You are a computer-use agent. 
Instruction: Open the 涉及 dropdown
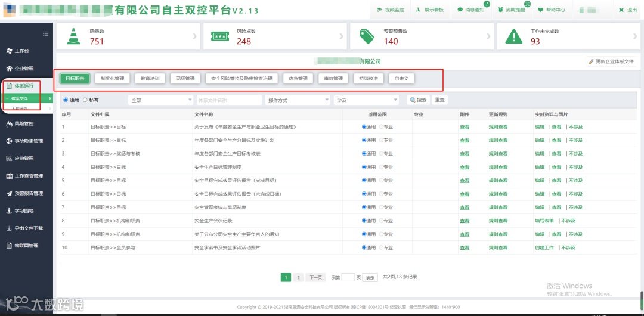(366, 100)
